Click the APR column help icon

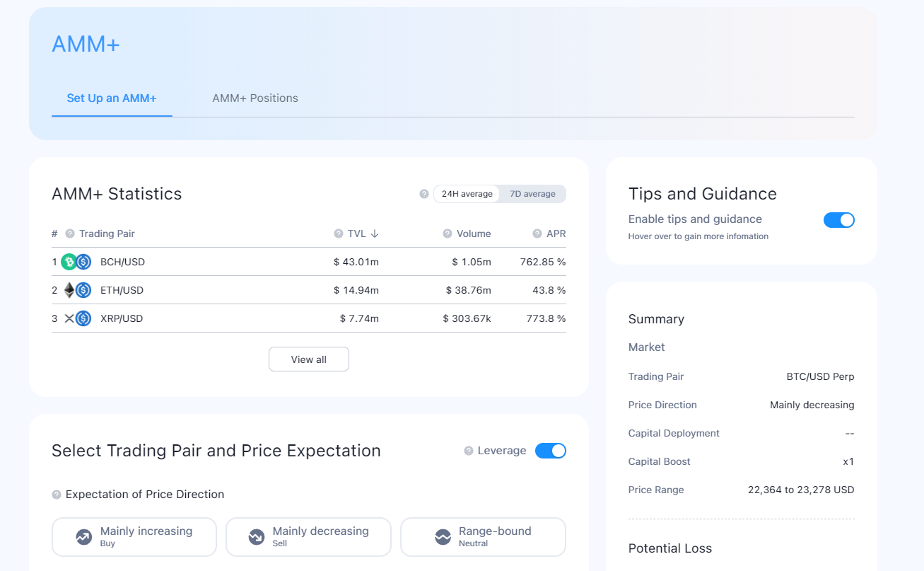pyautogui.click(x=537, y=233)
